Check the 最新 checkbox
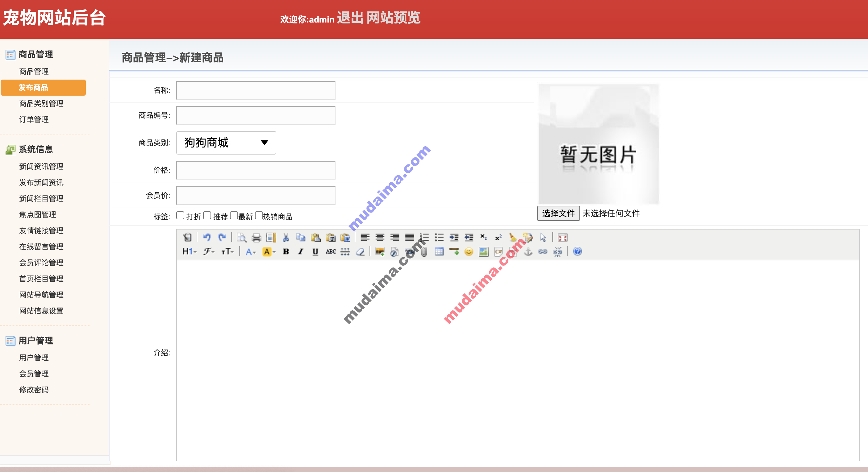Viewport: 868px width, 472px height. point(234,215)
